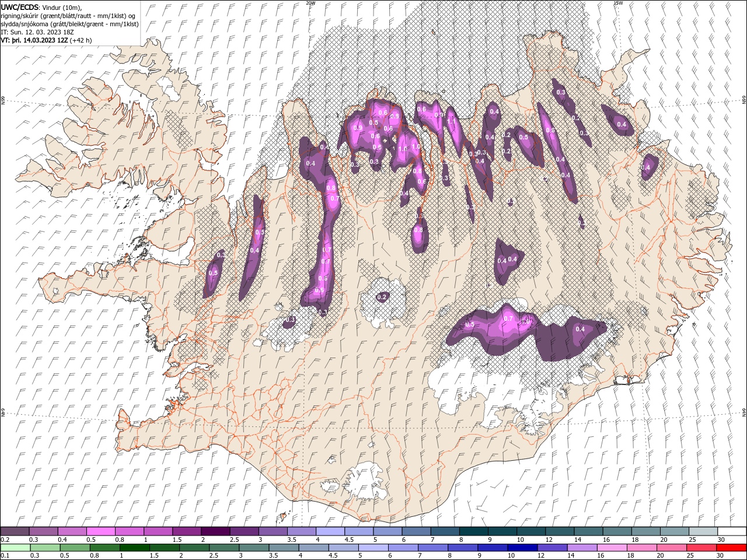The image size is (747, 560).
Task: Pick the dark teal upper swatch between 8 and 9
Action: (x=474, y=531)
